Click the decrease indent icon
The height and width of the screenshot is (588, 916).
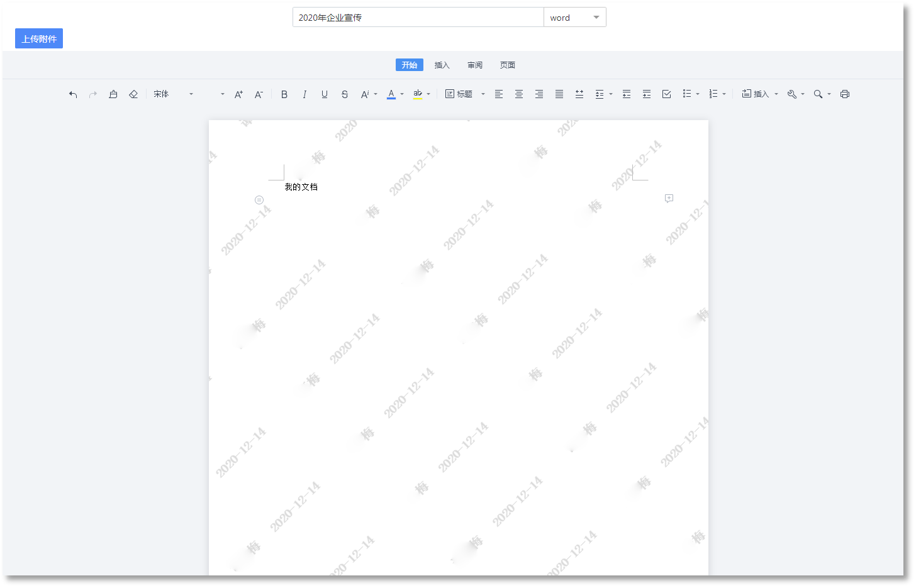pyautogui.click(x=627, y=94)
